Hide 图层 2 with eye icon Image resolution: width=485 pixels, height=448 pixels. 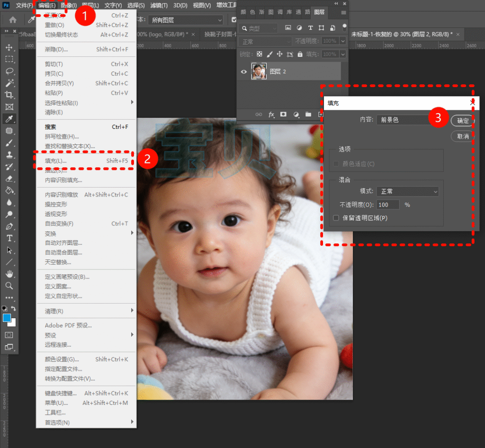[x=244, y=72]
